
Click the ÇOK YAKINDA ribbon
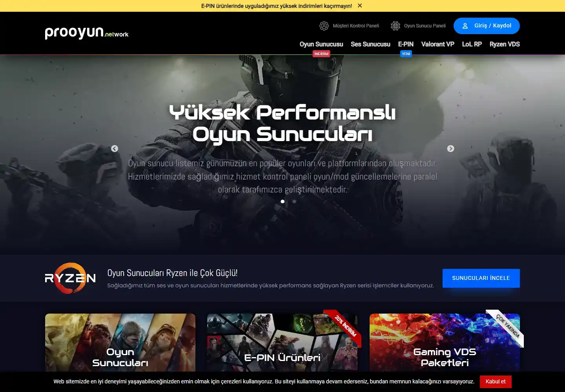[x=508, y=326]
